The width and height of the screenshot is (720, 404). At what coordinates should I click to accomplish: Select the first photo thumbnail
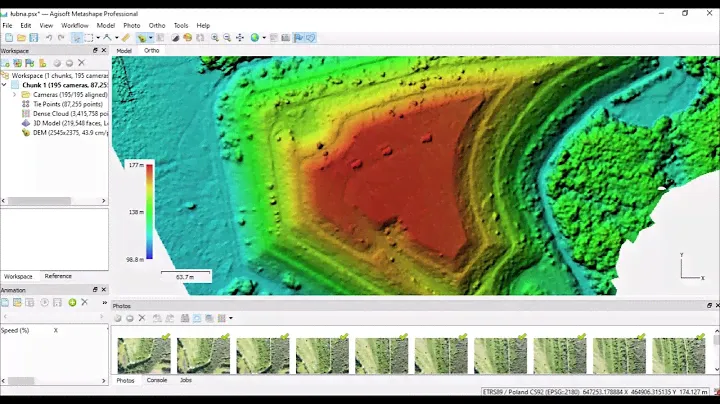[143, 354]
